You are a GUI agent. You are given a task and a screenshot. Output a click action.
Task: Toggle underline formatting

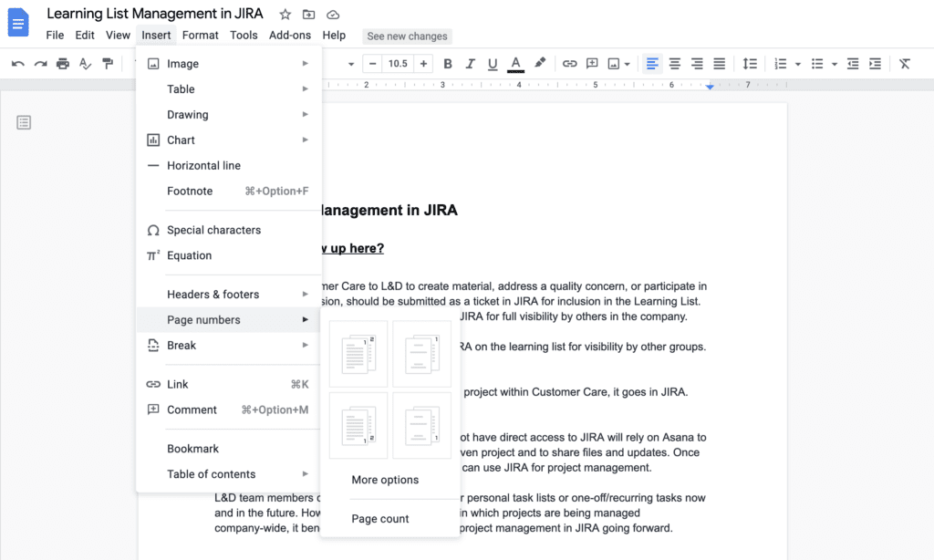point(492,64)
